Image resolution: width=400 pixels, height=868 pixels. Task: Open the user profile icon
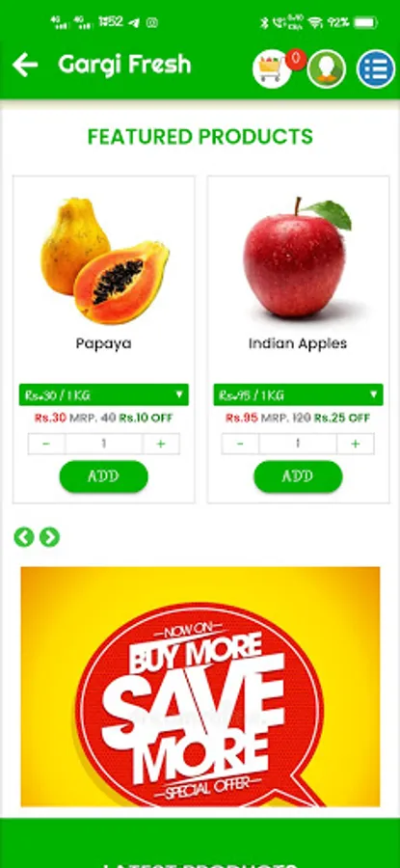tap(327, 69)
